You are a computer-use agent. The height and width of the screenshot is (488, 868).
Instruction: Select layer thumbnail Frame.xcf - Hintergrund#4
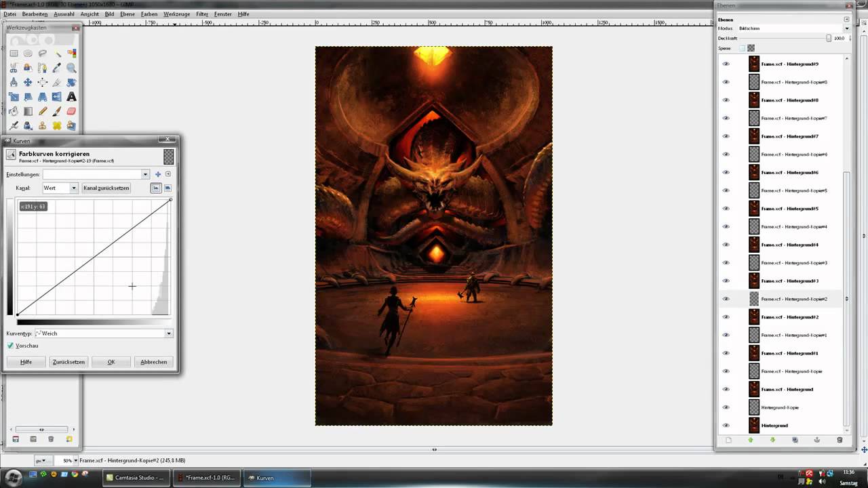[x=753, y=245]
